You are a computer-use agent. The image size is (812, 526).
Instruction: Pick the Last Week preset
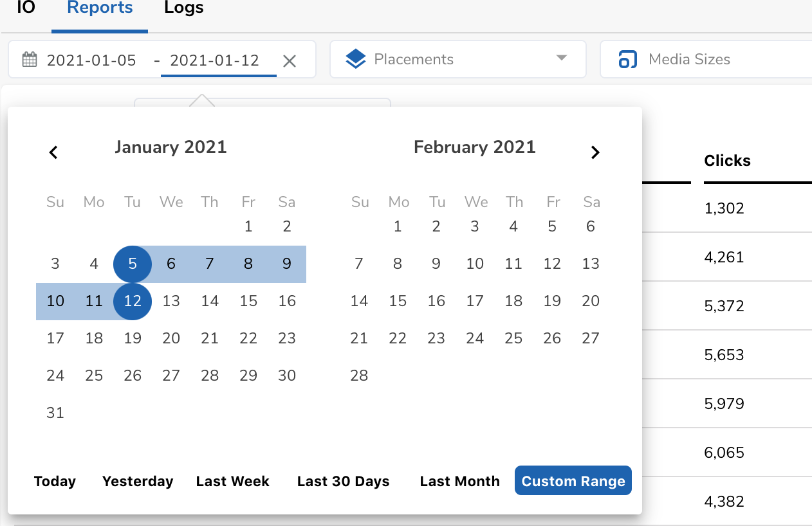pyautogui.click(x=233, y=481)
